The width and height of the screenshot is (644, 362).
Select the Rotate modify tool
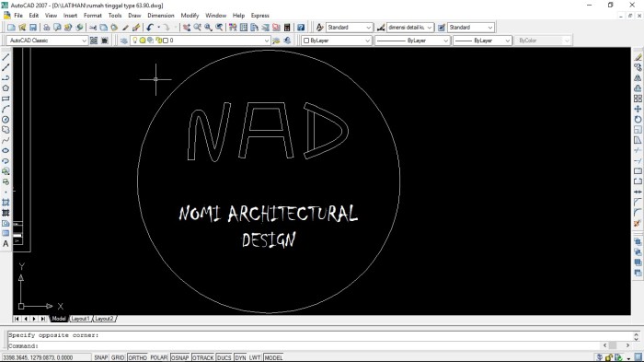coord(638,120)
